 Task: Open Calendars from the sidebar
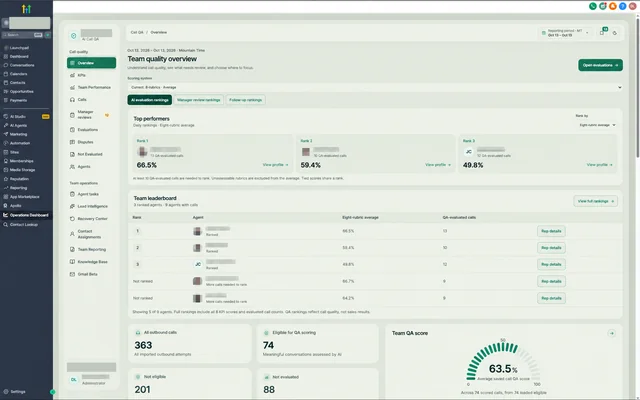tap(18, 74)
